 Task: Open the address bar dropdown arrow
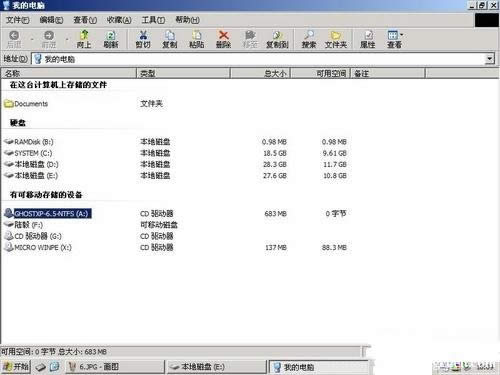click(489, 59)
